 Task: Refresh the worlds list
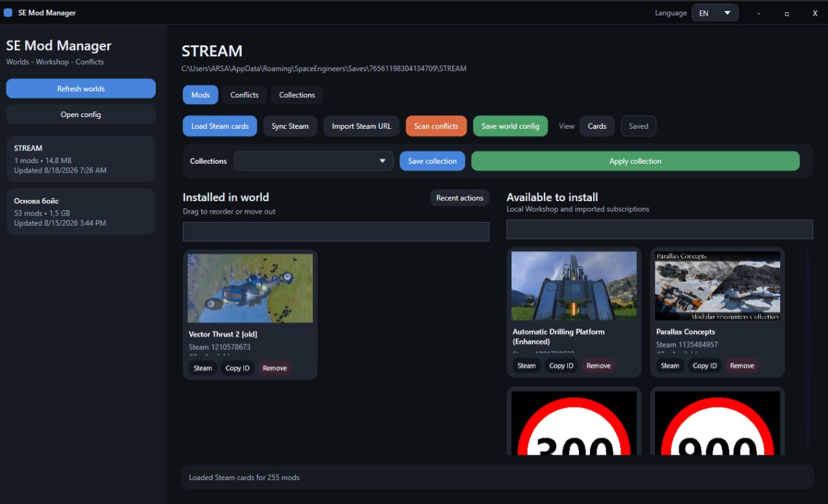pos(81,89)
